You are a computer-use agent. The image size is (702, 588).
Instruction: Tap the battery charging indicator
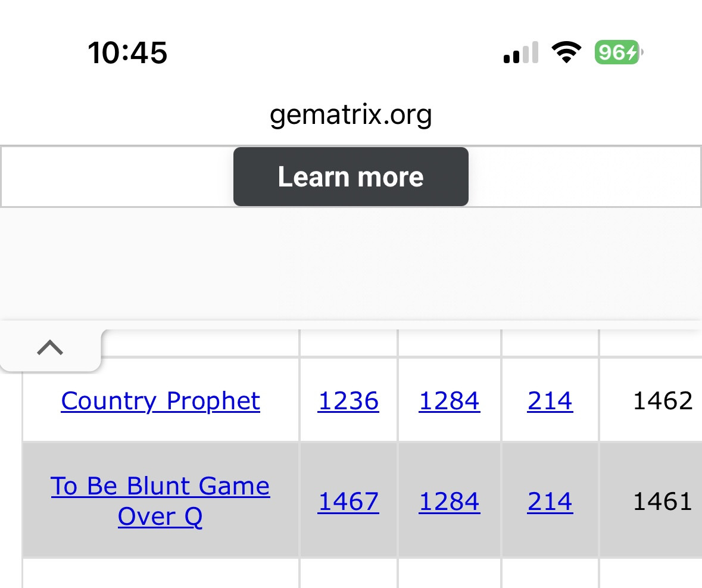[x=618, y=53]
